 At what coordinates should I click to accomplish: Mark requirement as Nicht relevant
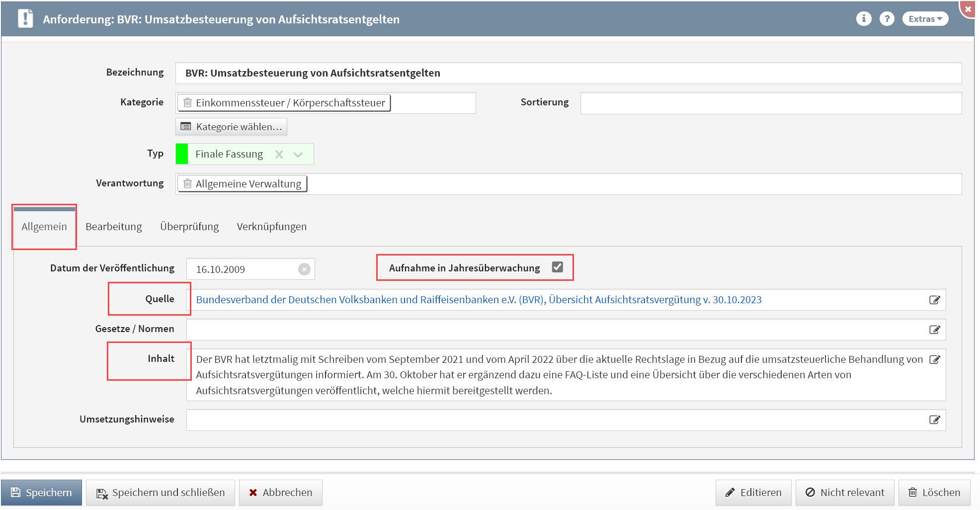(844, 493)
